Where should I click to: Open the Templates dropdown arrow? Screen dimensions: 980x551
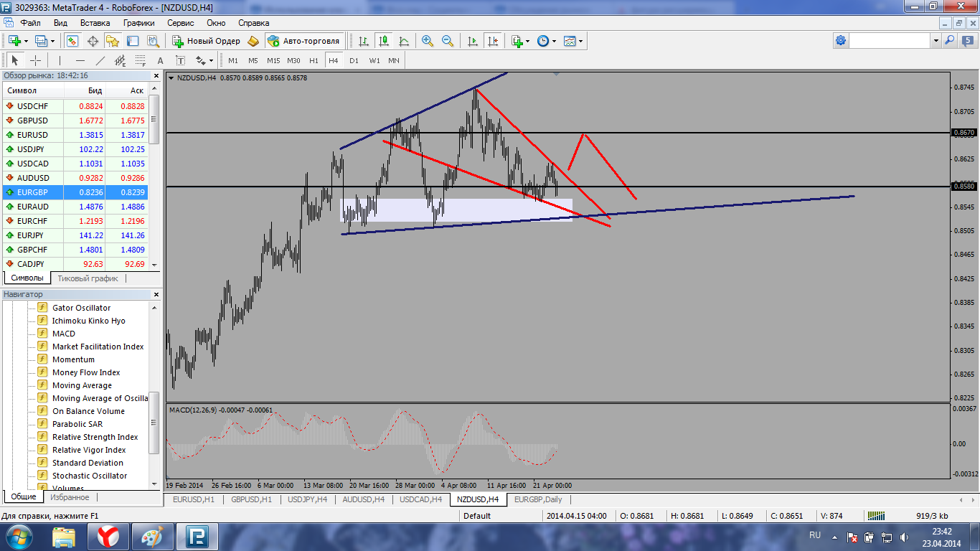[x=580, y=41]
